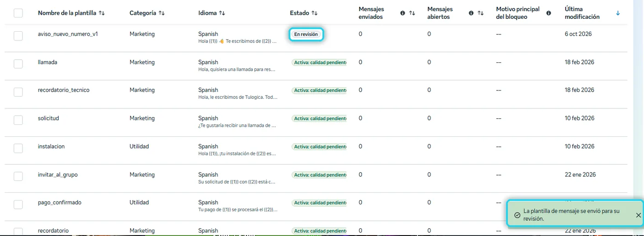644x236 pixels.
Task: Open info icon for Motivo principal del bloqueo
Action: [549, 13]
